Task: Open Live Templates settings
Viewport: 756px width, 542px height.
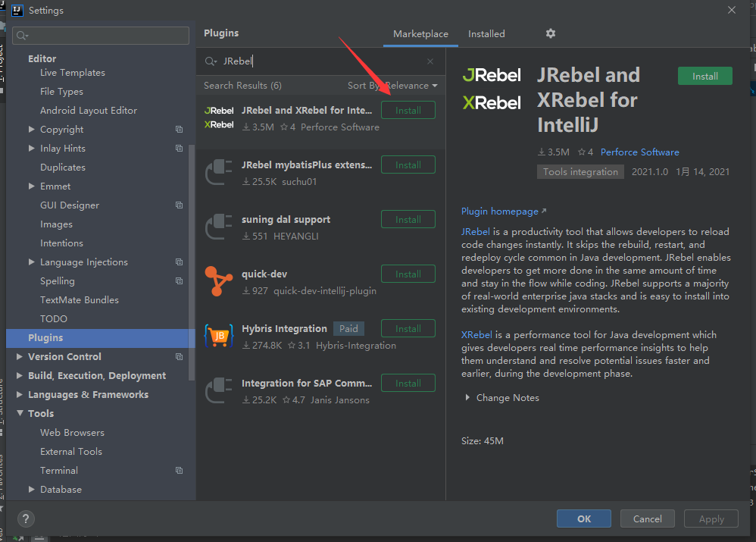Action: (x=72, y=73)
